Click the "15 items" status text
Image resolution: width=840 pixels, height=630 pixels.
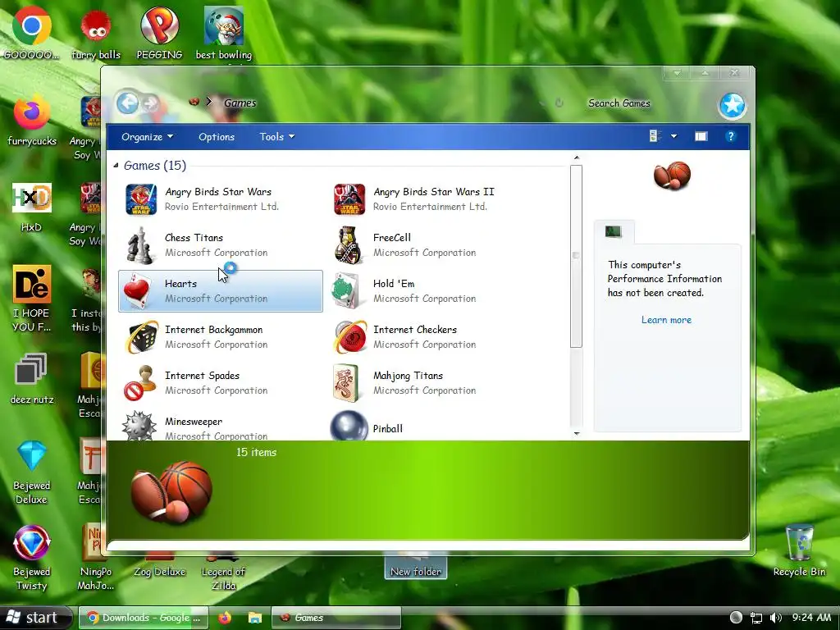pos(256,452)
